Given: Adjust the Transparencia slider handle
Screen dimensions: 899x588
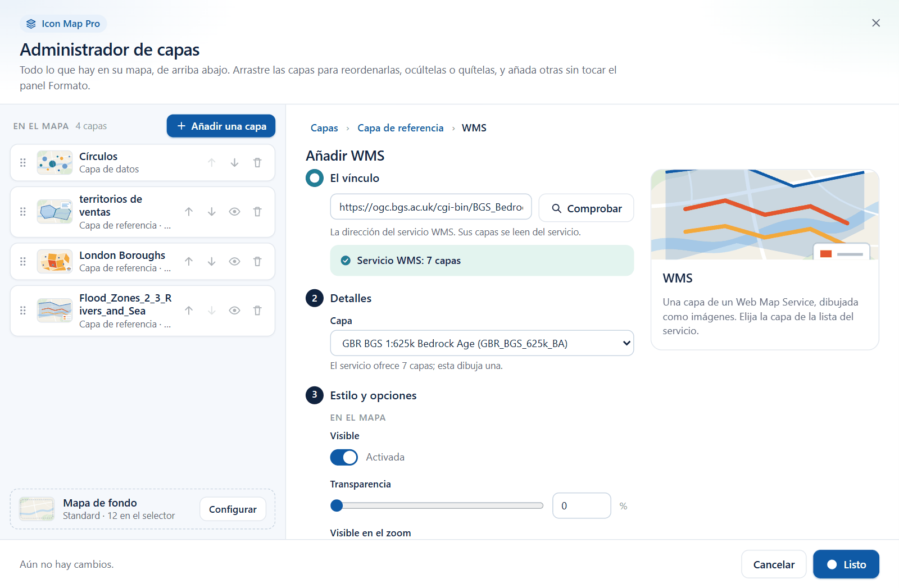Looking at the screenshot, I should point(337,505).
